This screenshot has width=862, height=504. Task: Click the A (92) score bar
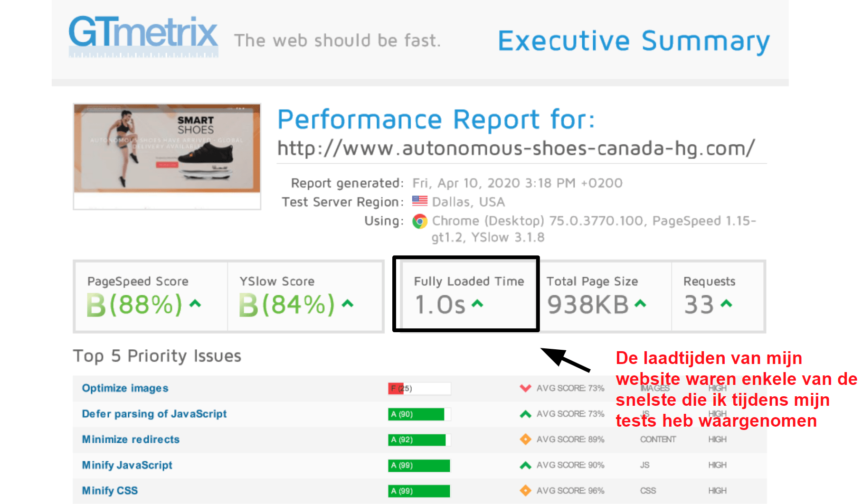[419, 440]
